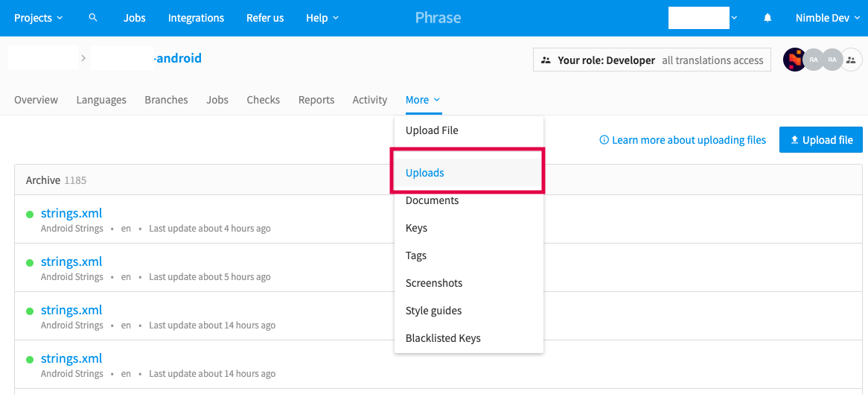Open the Nimble Dev account menu

click(x=826, y=18)
